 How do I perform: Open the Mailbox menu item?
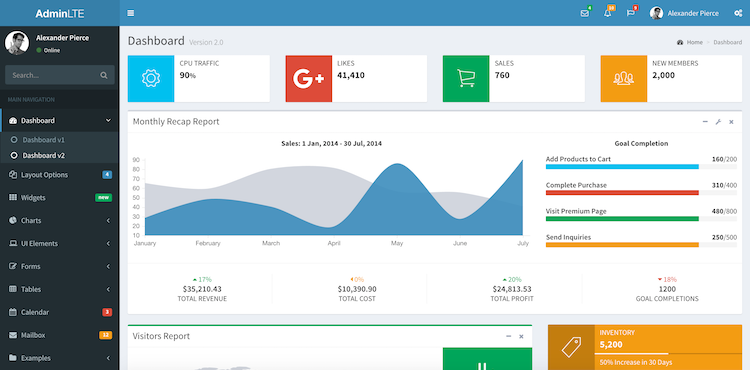tap(59, 335)
